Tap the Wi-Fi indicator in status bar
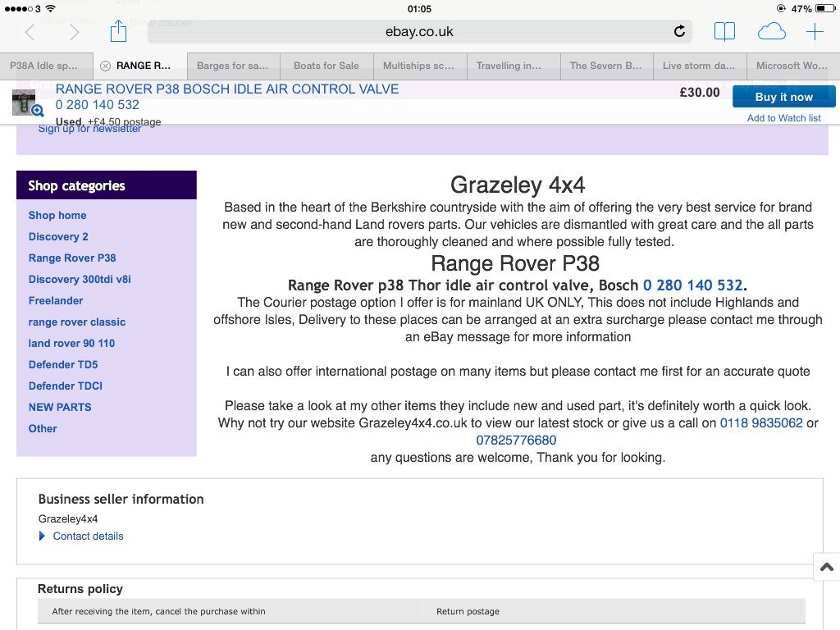Image resolution: width=840 pixels, height=630 pixels. [x=50, y=8]
